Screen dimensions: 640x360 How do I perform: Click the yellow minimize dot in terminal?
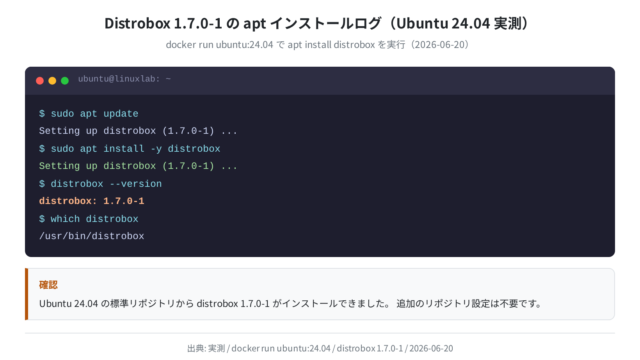[52, 80]
